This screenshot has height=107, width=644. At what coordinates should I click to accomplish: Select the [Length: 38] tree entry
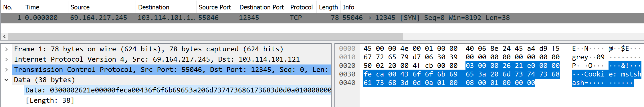pyautogui.click(x=50, y=100)
